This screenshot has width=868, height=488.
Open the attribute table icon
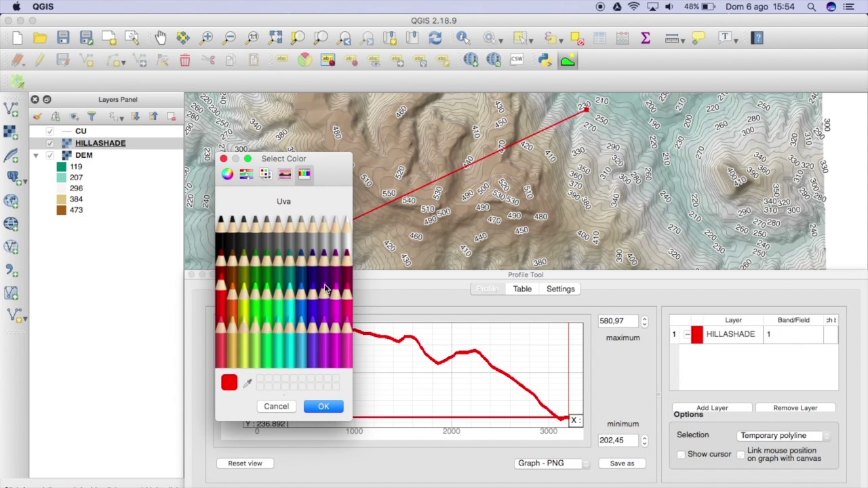(599, 38)
